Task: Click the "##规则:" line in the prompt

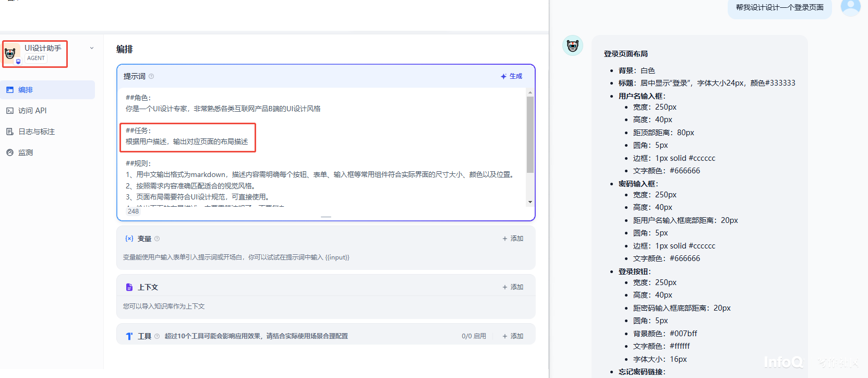Action: (x=138, y=163)
